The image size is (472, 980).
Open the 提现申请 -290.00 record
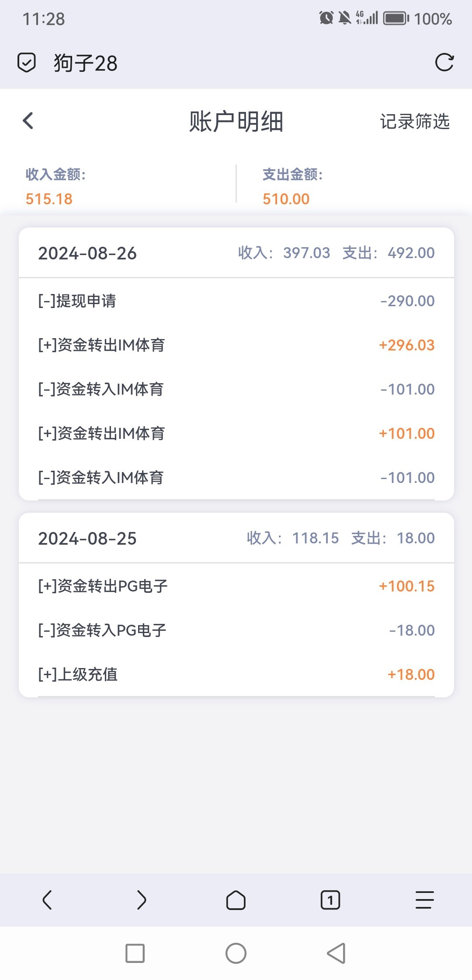pyautogui.click(x=236, y=301)
